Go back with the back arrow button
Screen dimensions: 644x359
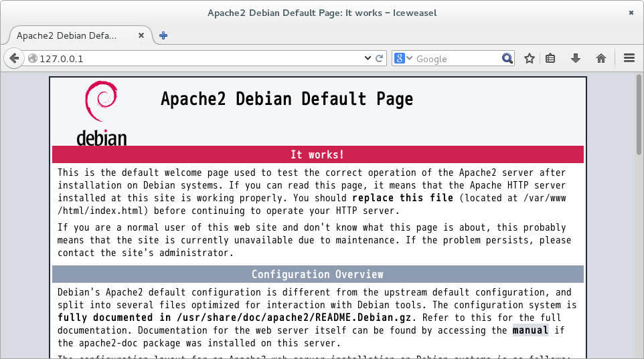14,58
